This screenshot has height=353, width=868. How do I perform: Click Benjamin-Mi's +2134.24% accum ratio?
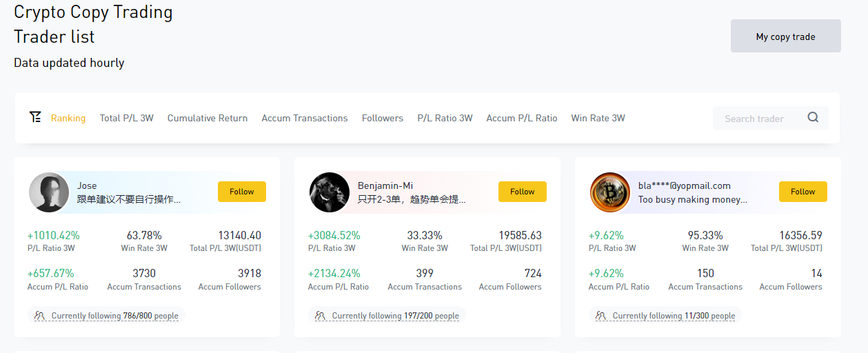334,273
